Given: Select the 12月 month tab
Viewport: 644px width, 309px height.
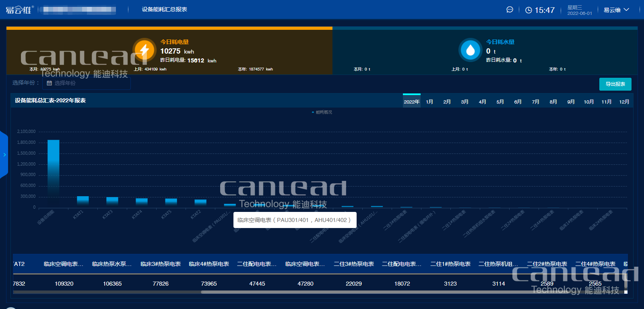Looking at the screenshot, I should [x=624, y=102].
